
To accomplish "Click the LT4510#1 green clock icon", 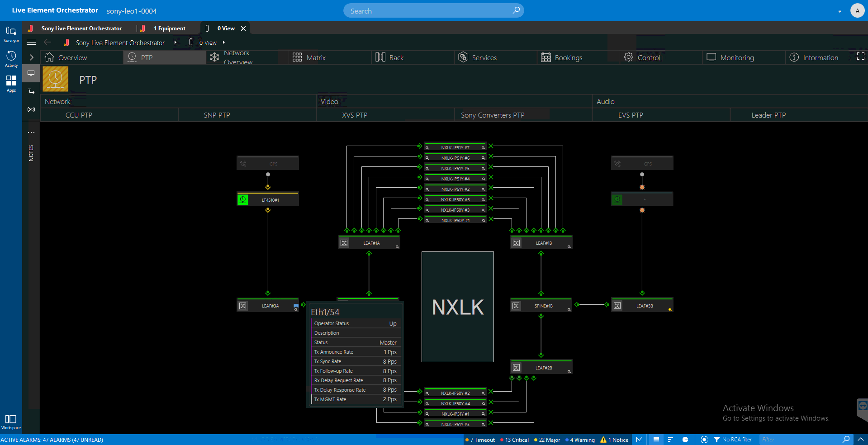I will click(x=243, y=199).
